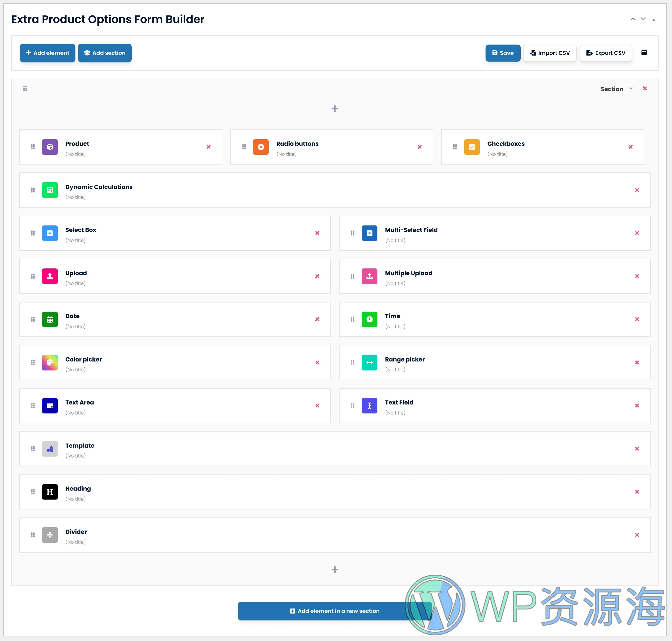
Task: Click the Multi-Select Field icon
Action: [369, 233]
